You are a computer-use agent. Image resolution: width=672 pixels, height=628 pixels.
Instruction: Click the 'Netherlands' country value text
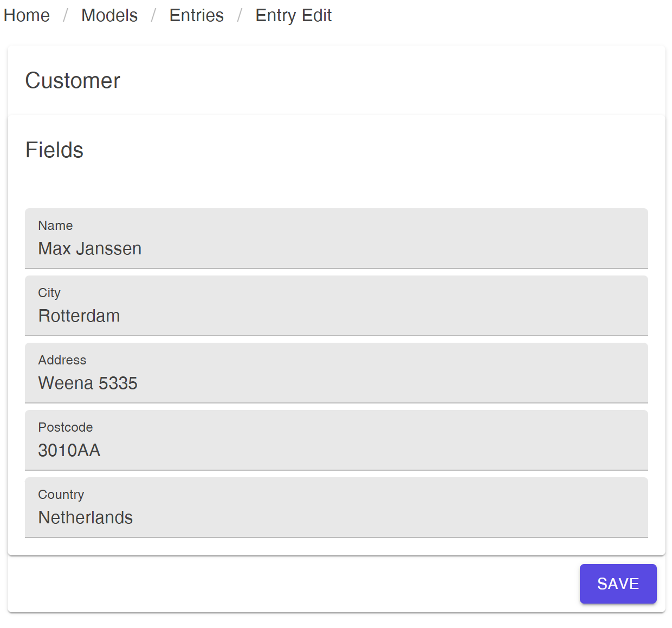tap(86, 517)
